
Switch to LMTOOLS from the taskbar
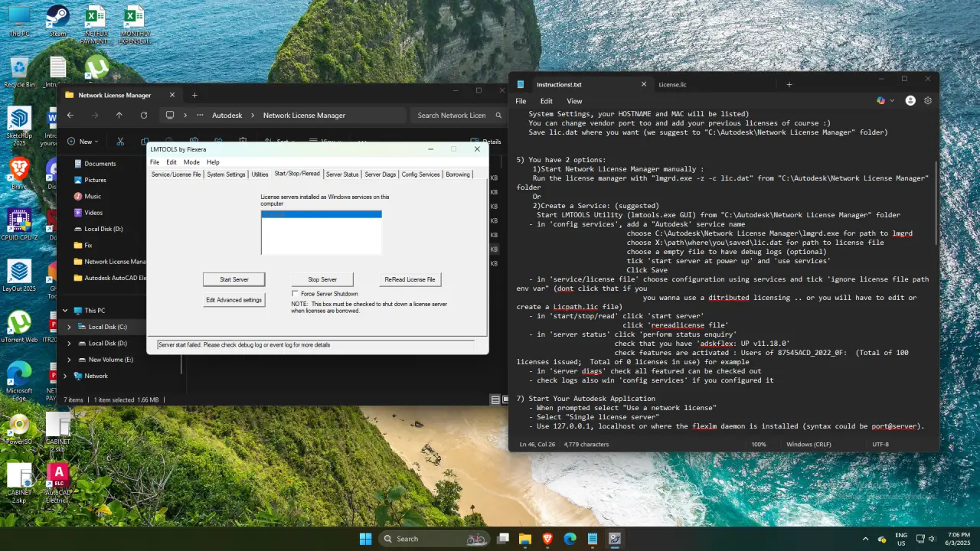pos(614,539)
